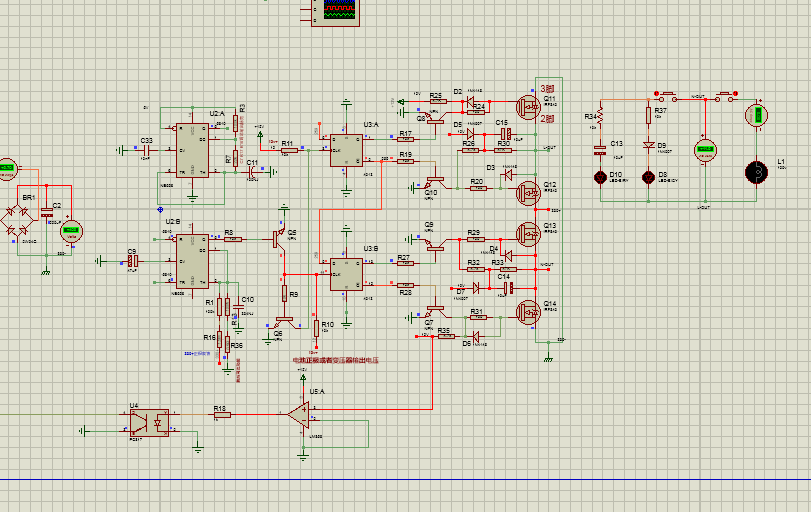Click the red "2脚" pin label
Image resolution: width=811 pixels, height=512 pixels.
coord(547,119)
